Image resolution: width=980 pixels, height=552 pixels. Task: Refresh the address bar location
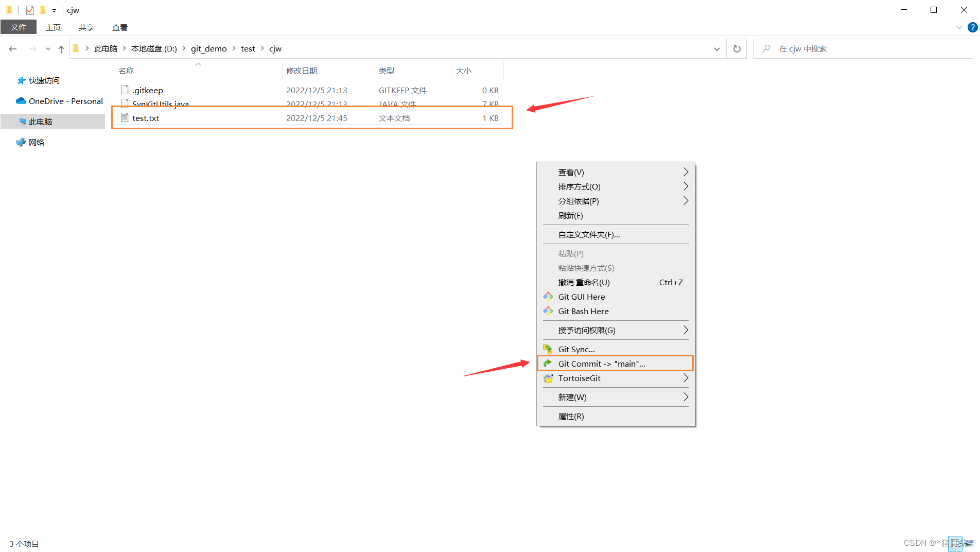737,48
